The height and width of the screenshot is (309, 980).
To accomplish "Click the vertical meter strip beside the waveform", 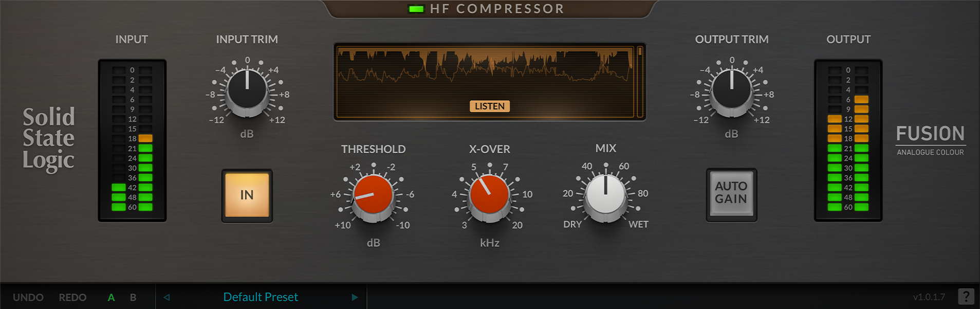I will coord(640,82).
